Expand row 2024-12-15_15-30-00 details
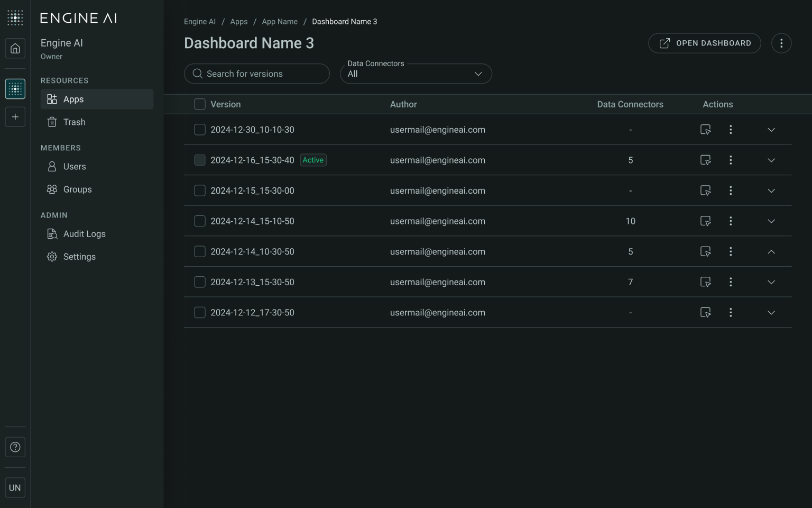The image size is (812, 508). coord(771,190)
